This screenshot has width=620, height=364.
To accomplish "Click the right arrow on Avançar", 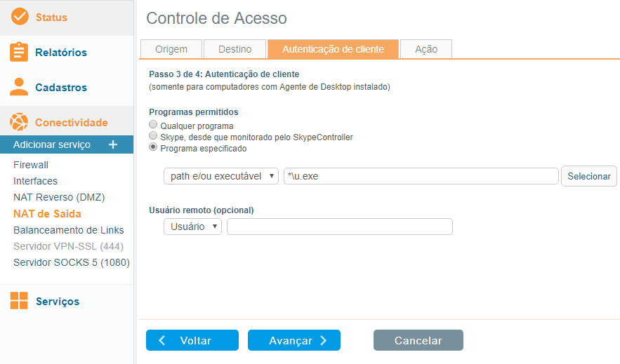I will (x=324, y=340).
